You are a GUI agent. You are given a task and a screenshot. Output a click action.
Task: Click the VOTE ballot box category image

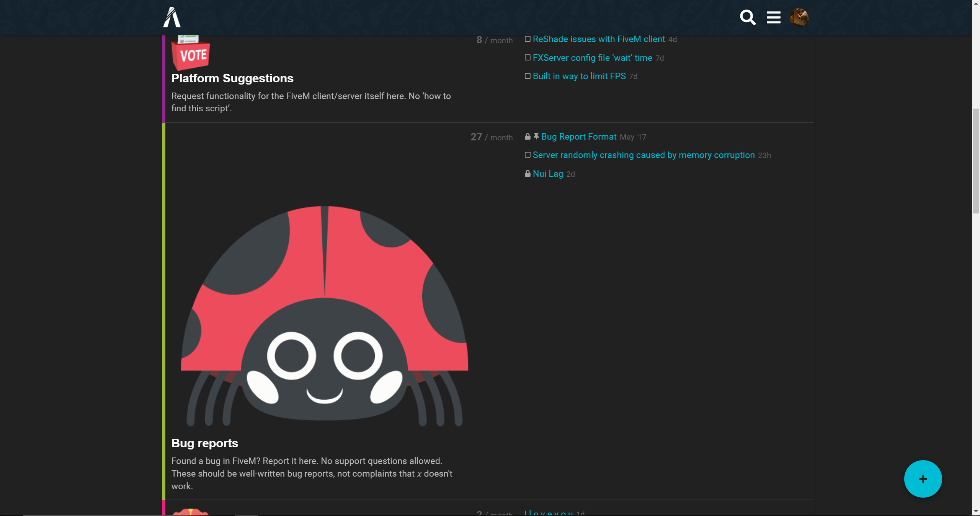(x=190, y=53)
